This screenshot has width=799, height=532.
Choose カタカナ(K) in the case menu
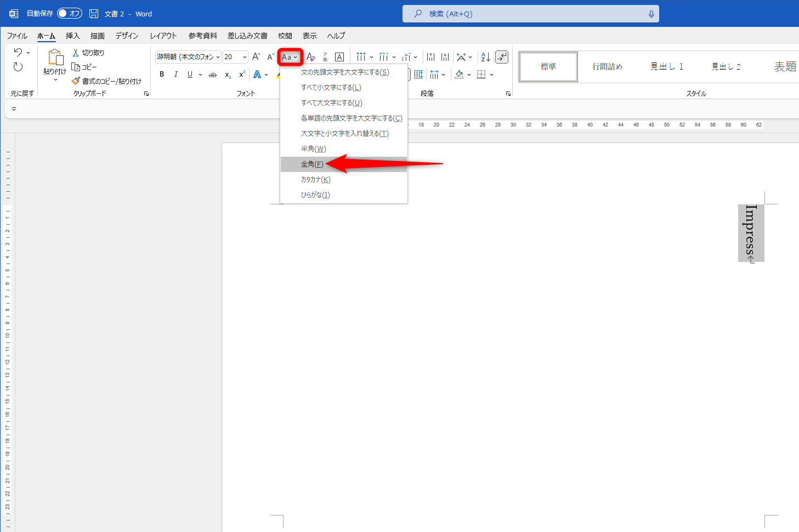pyautogui.click(x=344, y=180)
